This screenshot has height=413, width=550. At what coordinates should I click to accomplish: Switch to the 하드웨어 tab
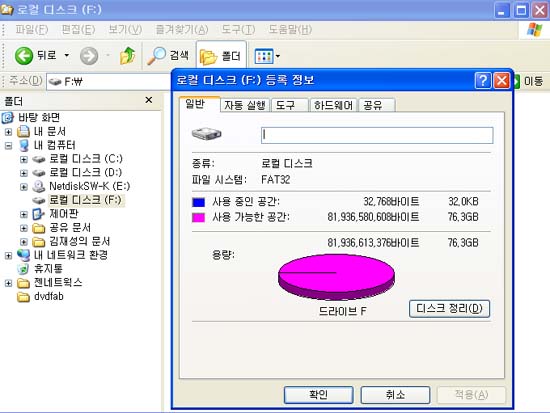click(333, 105)
